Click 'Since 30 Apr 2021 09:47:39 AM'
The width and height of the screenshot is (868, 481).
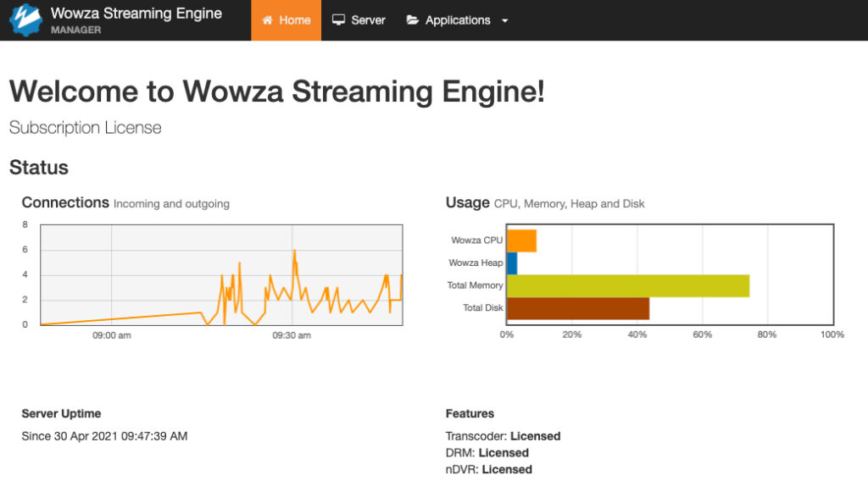(104, 436)
